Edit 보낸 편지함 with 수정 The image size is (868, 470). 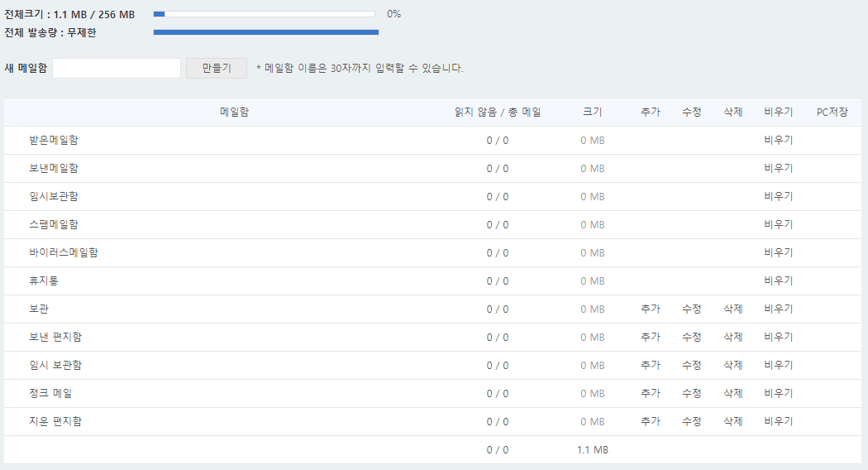(x=691, y=337)
